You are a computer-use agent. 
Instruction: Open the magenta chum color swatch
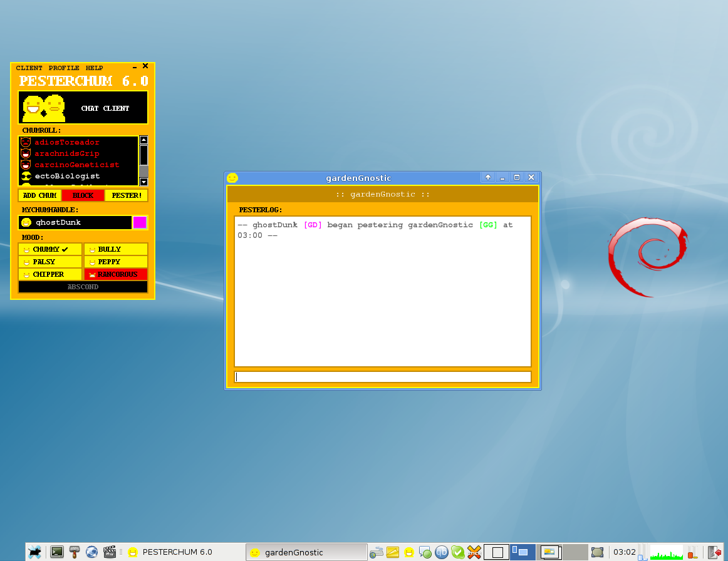tap(140, 222)
